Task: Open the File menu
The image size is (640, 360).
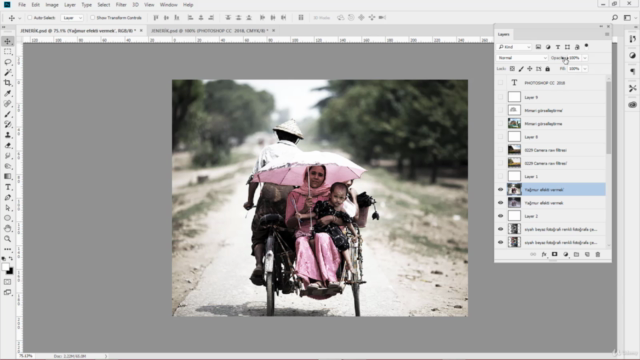Action: coord(22,5)
